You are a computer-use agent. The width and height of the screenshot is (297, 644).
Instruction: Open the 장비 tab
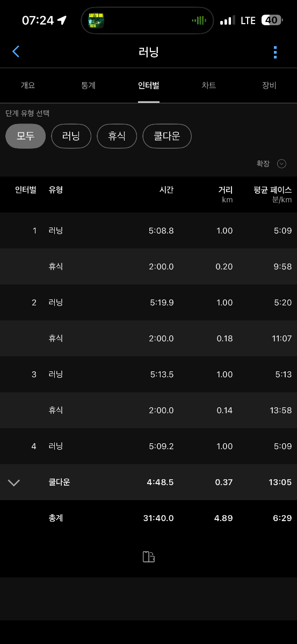(x=269, y=85)
